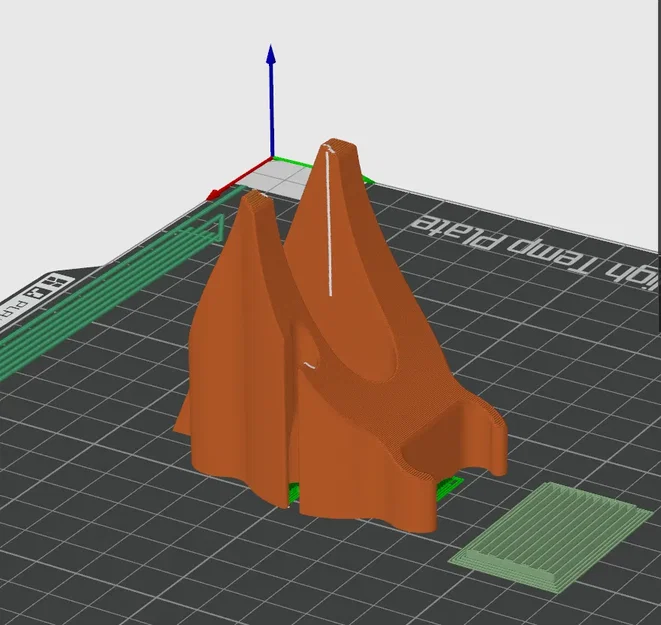Viewport: 661px width, 625px height.
Task: Click the blue Z axis arrow
Action: (272, 101)
